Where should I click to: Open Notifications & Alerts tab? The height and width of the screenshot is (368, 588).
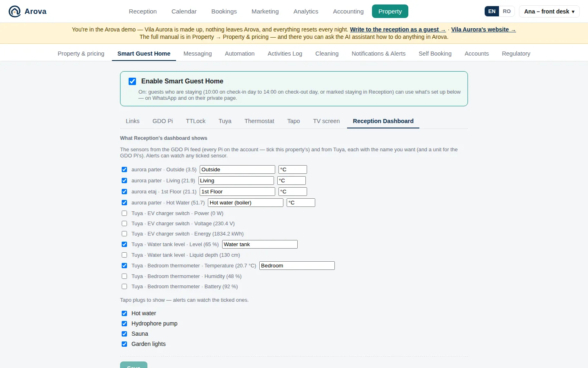tap(379, 54)
